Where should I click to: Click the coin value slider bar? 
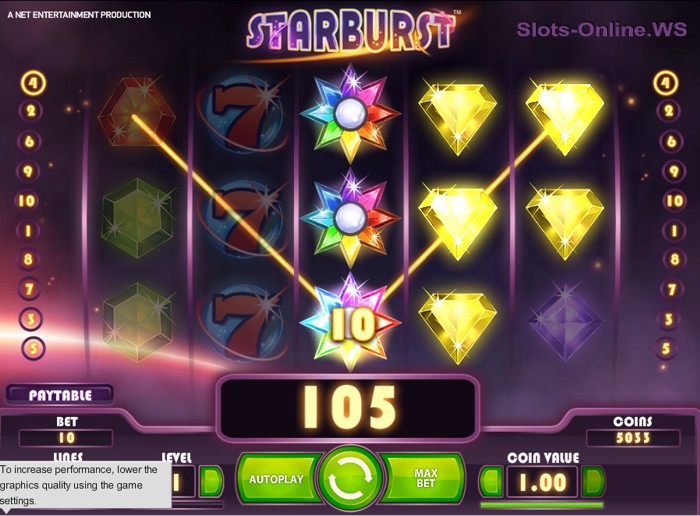pos(542,505)
